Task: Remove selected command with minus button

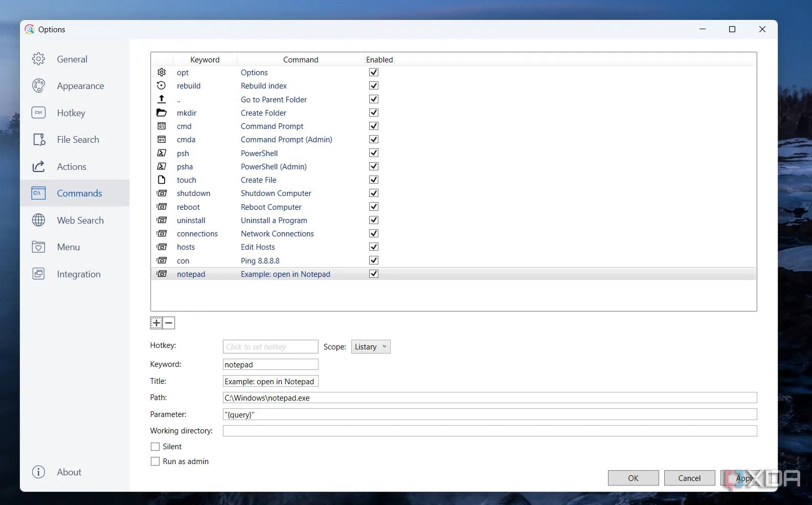Action: pyautogui.click(x=169, y=323)
